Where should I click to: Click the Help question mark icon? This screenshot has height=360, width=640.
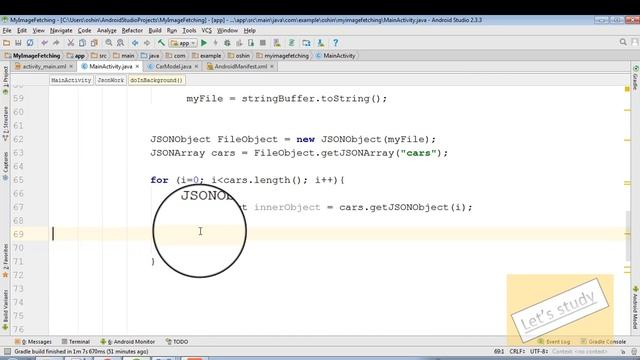[x=336, y=43]
